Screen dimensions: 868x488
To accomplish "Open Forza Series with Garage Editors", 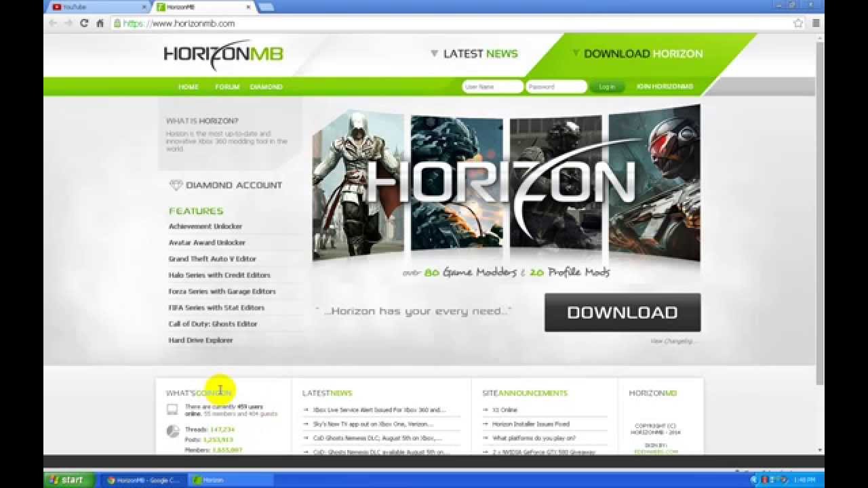I will click(222, 291).
